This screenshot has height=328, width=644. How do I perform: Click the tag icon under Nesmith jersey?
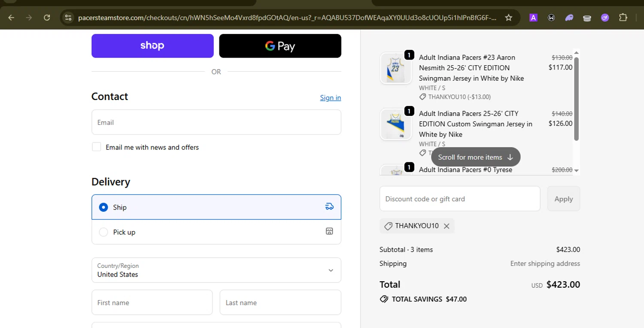tap(423, 97)
